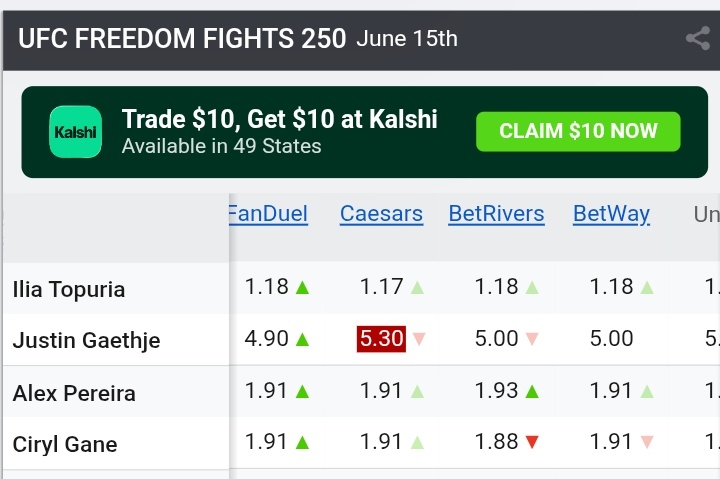Open the BetWay sportsbook link
Viewport: 720px width, 479px height.
(611, 214)
